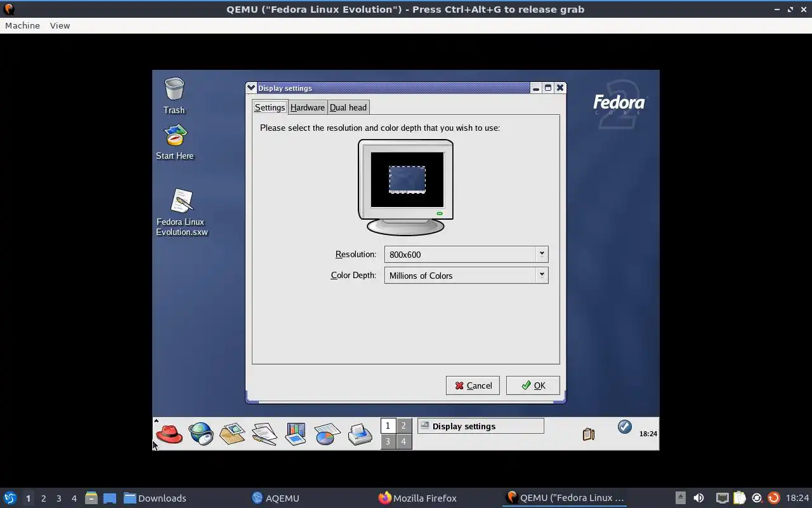Image resolution: width=812 pixels, height=508 pixels.
Task: Select the Fedora Linux Evolution.sxw file
Action: (182, 212)
